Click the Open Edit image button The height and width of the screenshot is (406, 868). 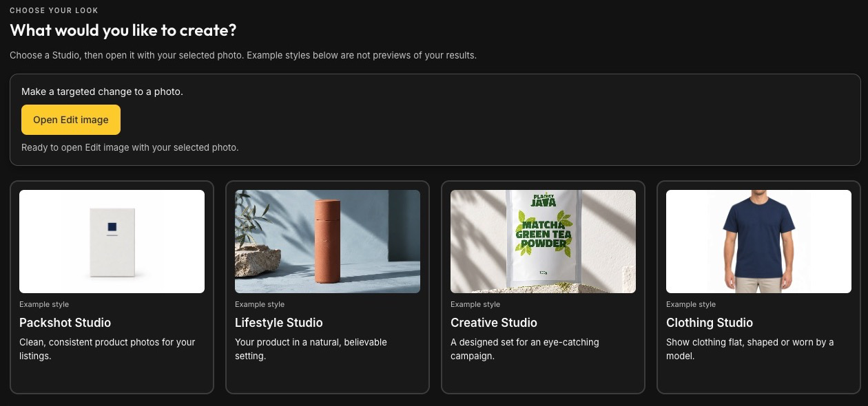coord(71,120)
